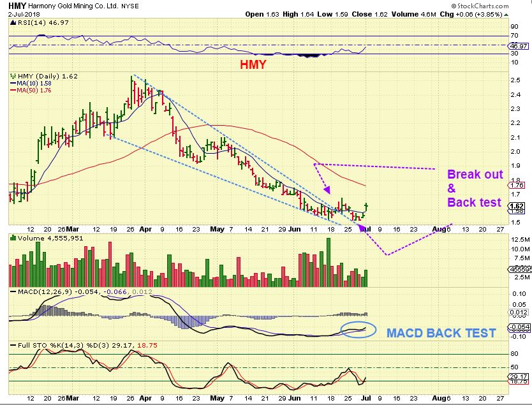Click the 80 level stochastic axis label
This screenshot has width=532, height=405.
click(514, 353)
